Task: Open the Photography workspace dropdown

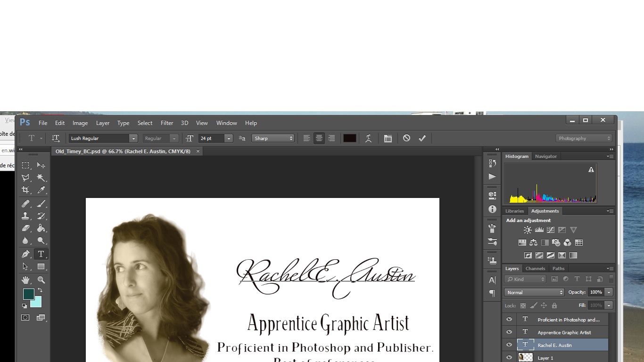Action: [x=584, y=139]
